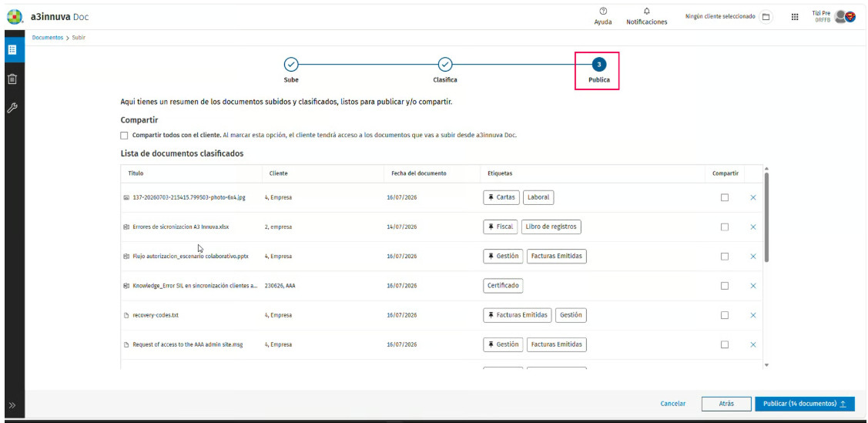Click the Cartas tag in first row
Image resolution: width=868 pixels, height=423 pixels.
[x=501, y=197]
